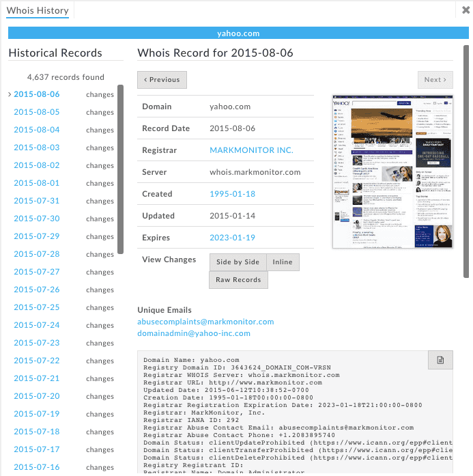
Task: Select the 2015-07-27 historical record
Action: click(37, 272)
